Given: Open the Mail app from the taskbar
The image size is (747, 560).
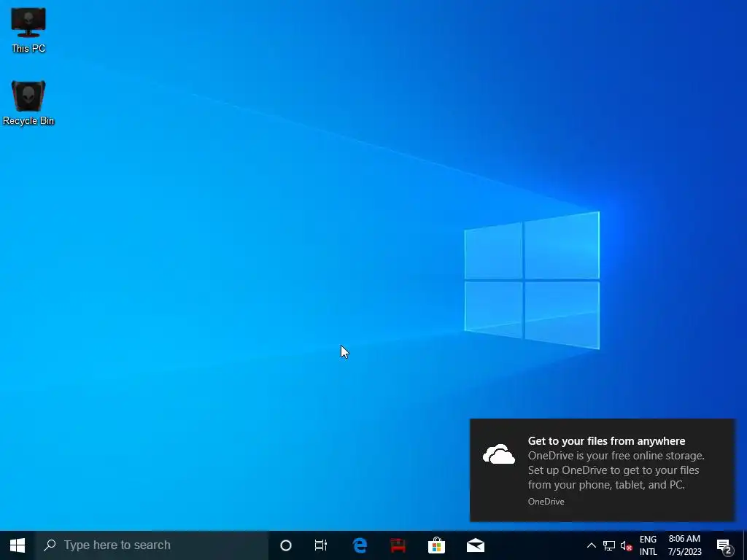Looking at the screenshot, I should [476, 545].
